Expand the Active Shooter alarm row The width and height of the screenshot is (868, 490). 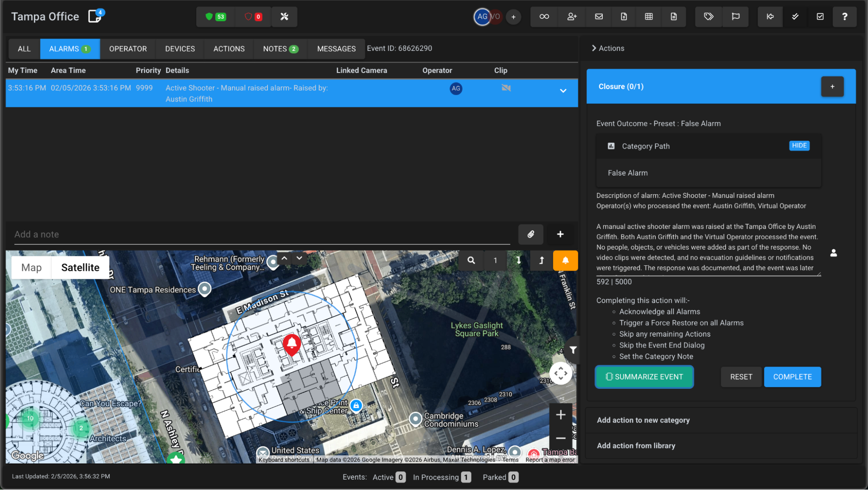[563, 91]
